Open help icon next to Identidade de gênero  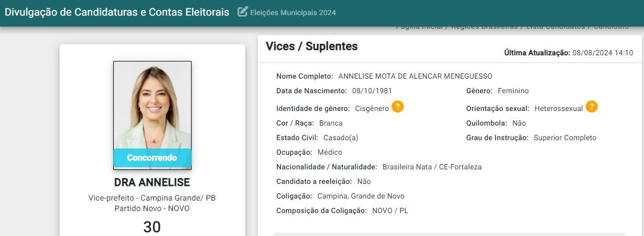398,107
